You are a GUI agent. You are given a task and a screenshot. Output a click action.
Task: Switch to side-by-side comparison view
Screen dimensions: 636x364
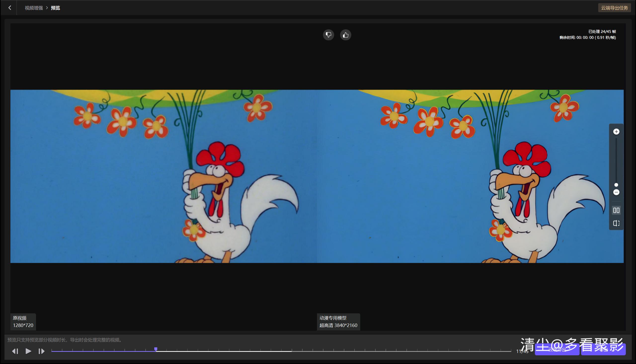pos(616,210)
